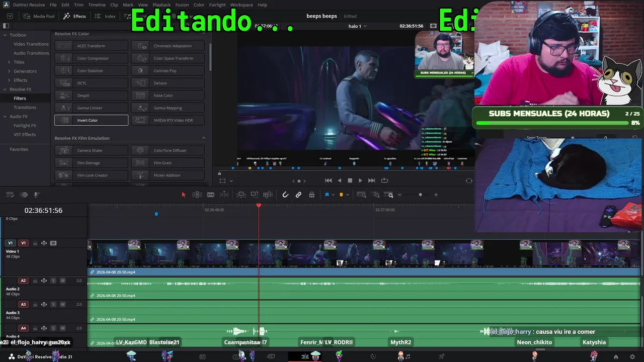Screen dimensions: 644x362
Task: Choose the Chromatic Adaptation effect
Action: pyautogui.click(x=168, y=46)
